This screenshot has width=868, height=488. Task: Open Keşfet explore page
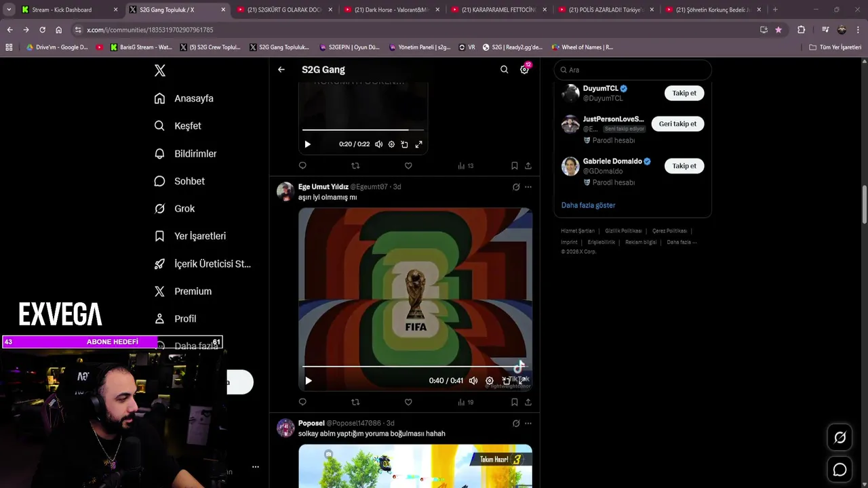tap(178, 126)
